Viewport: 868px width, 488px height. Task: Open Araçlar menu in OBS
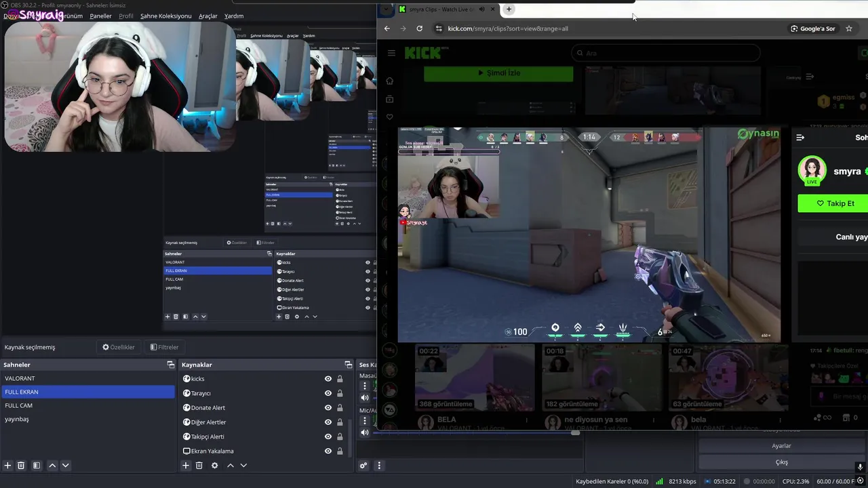click(x=208, y=16)
